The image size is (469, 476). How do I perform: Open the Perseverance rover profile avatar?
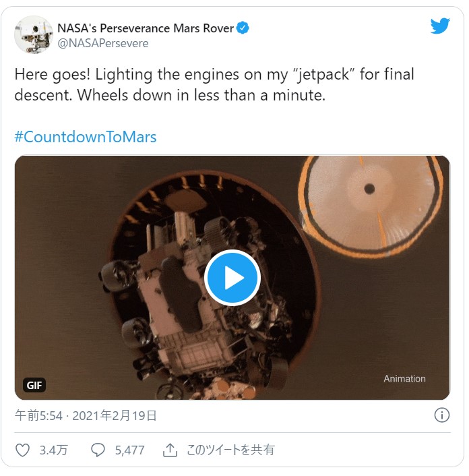(x=34, y=34)
